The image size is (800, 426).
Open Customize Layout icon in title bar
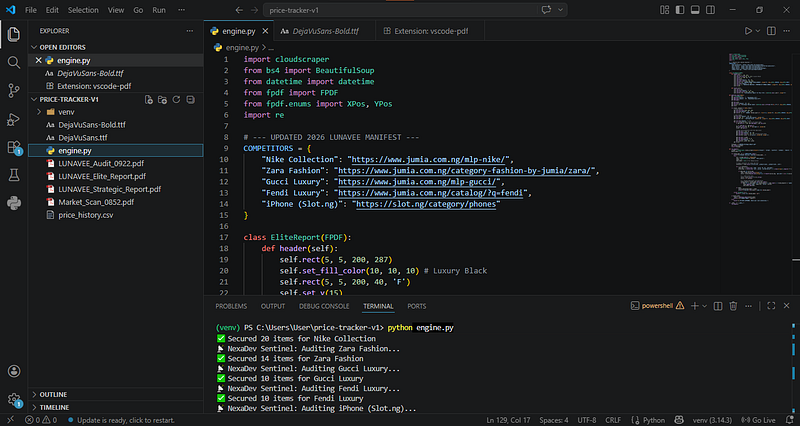click(664, 10)
